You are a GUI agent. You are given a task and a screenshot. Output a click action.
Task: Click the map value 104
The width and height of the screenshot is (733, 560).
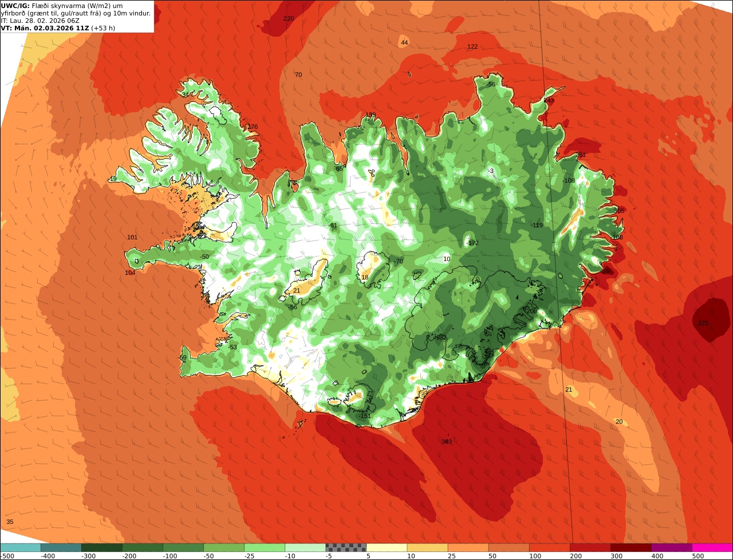click(131, 273)
